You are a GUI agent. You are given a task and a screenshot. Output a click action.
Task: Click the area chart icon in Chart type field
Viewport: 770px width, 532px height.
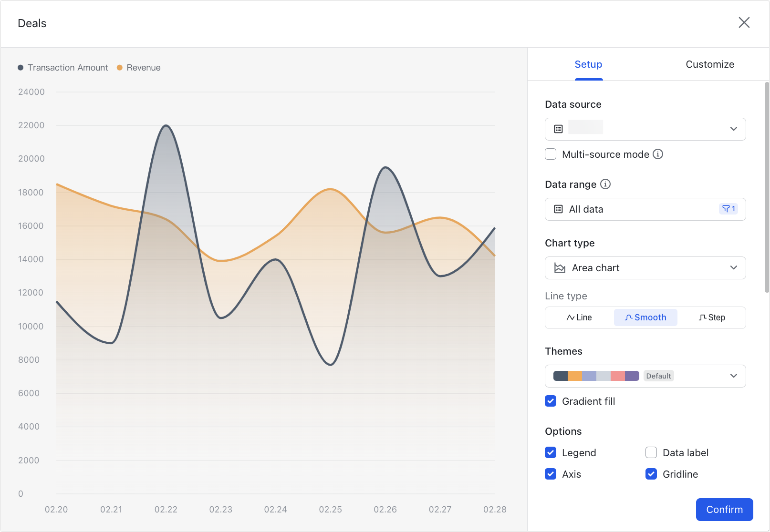(x=559, y=267)
